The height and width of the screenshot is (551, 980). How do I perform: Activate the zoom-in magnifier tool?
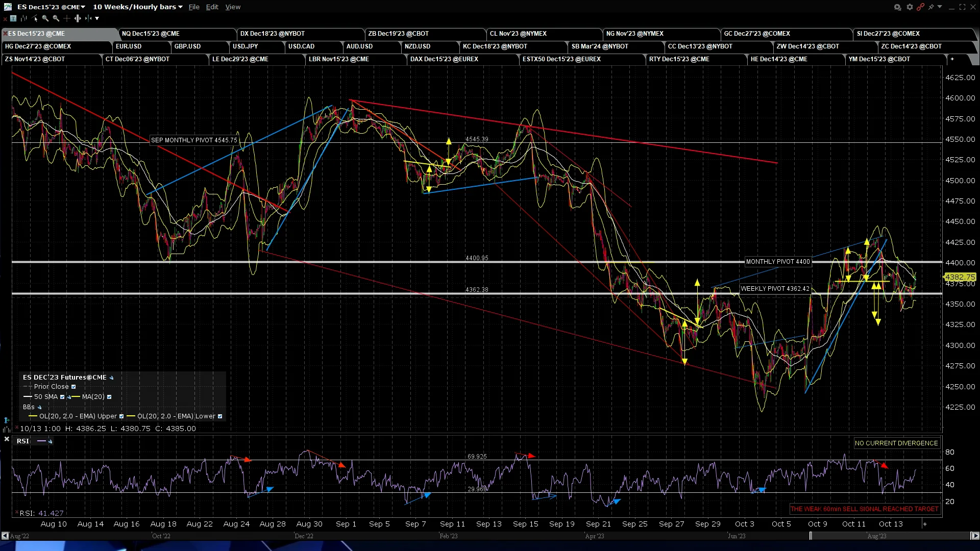click(45, 18)
